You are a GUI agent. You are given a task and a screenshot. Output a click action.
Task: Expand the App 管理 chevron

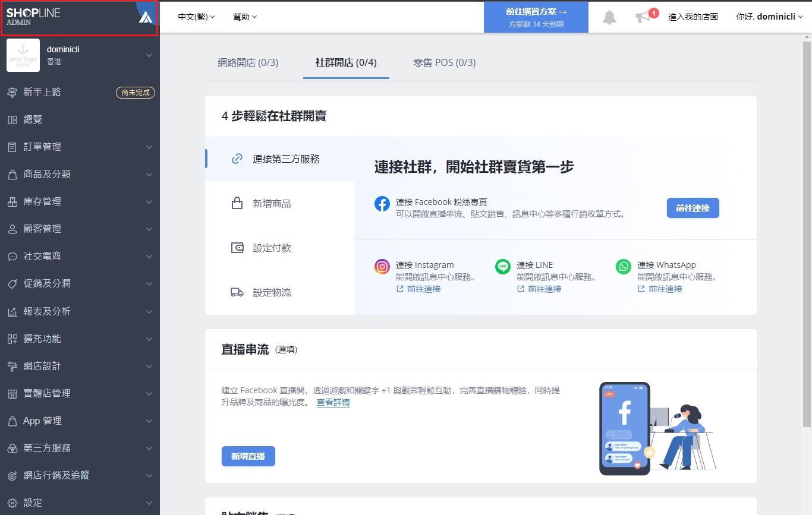[x=149, y=421]
